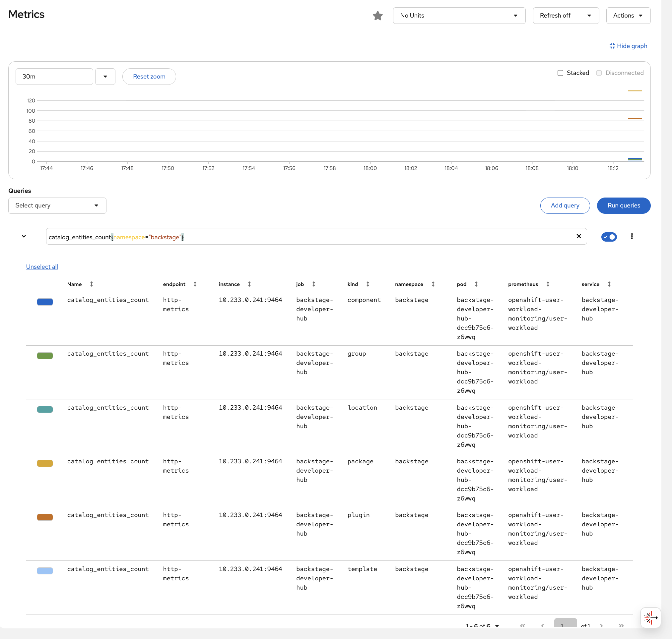Click the Hide graph link
Image resolution: width=672 pixels, height=639 pixels.
coord(628,46)
